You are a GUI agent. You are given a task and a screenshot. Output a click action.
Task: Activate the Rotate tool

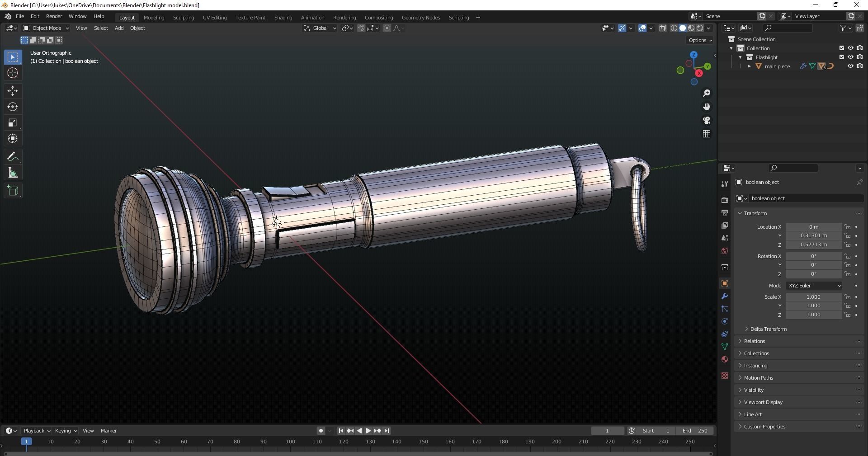[x=13, y=107]
